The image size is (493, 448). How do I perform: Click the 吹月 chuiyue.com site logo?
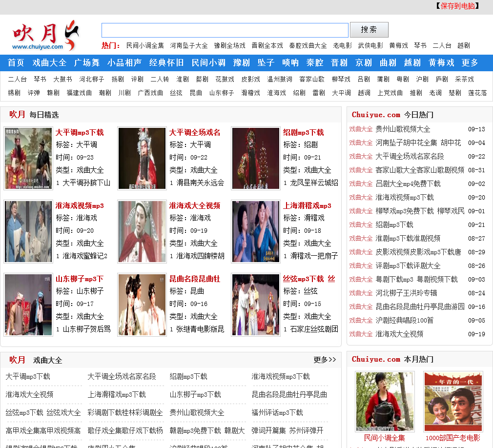[x=45, y=36]
